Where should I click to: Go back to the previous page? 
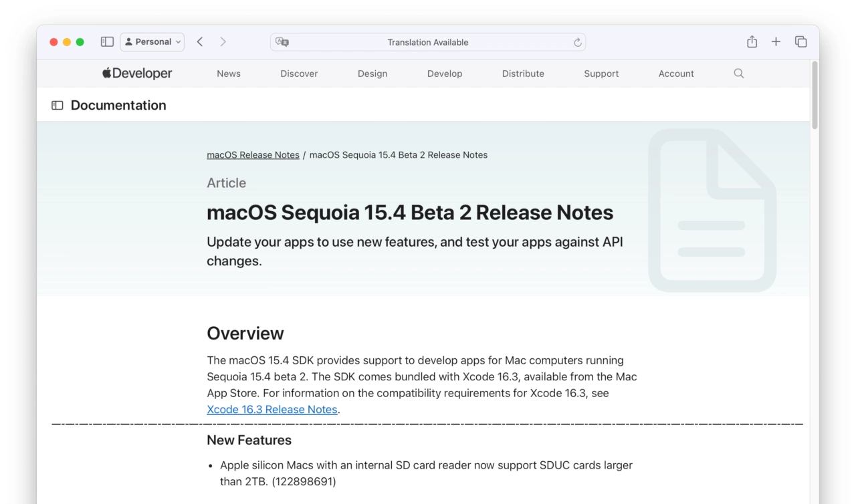[200, 42]
